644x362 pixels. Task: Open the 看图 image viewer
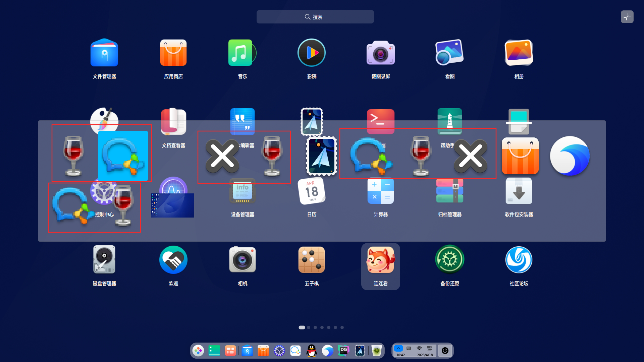click(x=450, y=53)
